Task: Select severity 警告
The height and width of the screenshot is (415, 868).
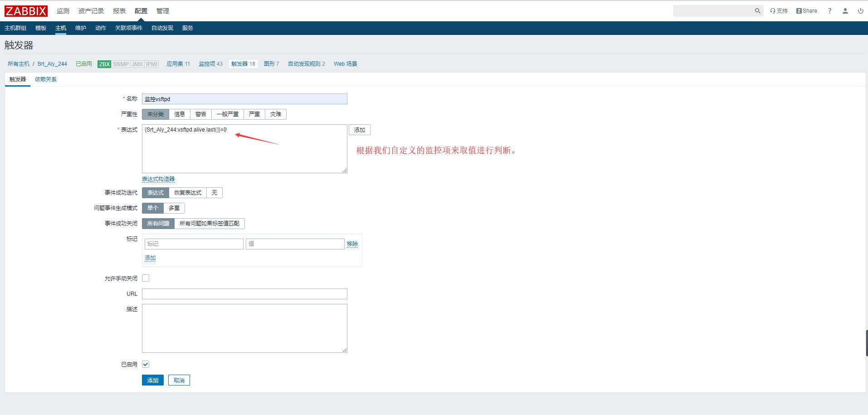Action: 201,114
